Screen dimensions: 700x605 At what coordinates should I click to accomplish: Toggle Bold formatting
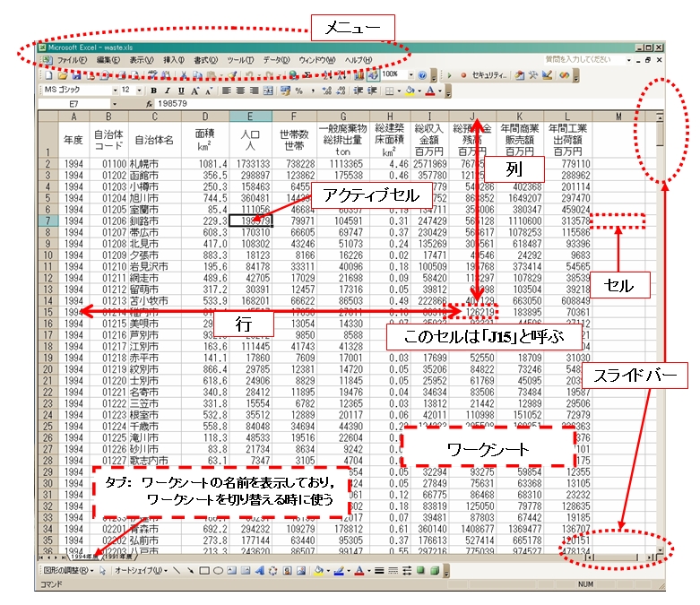pos(153,91)
